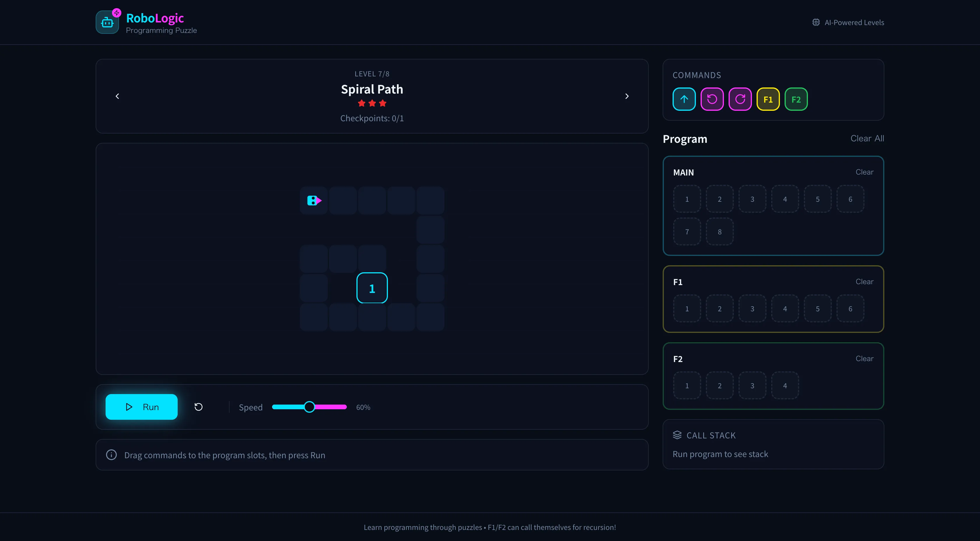
Task: Go to the previous level chevron
Action: 117,96
